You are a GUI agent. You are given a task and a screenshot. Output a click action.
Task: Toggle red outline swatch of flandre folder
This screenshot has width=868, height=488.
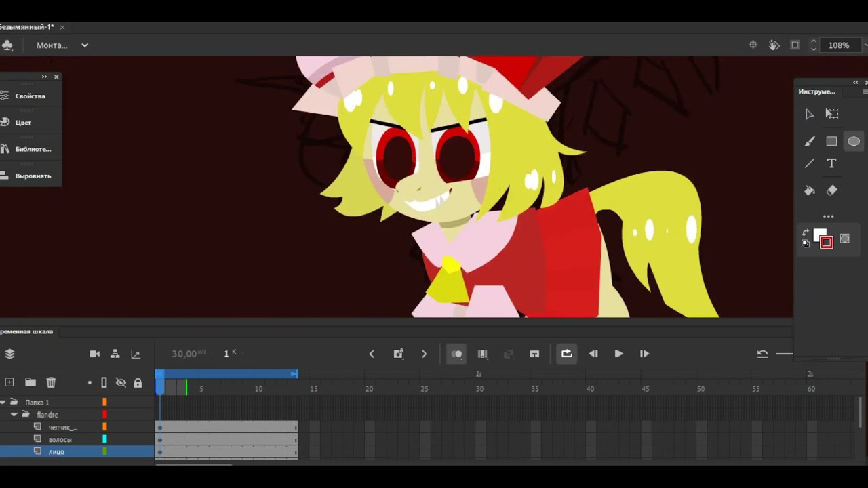pos(104,414)
